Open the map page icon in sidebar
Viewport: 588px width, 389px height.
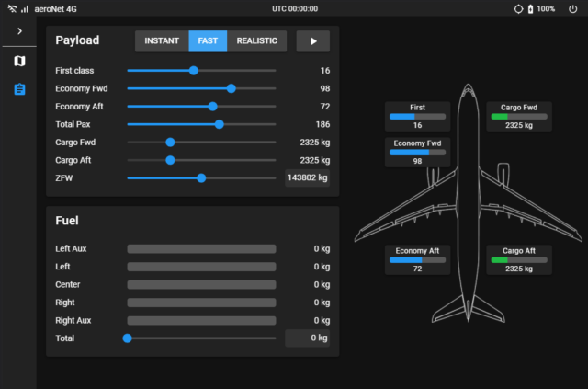pyautogui.click(x=19, y=61)
